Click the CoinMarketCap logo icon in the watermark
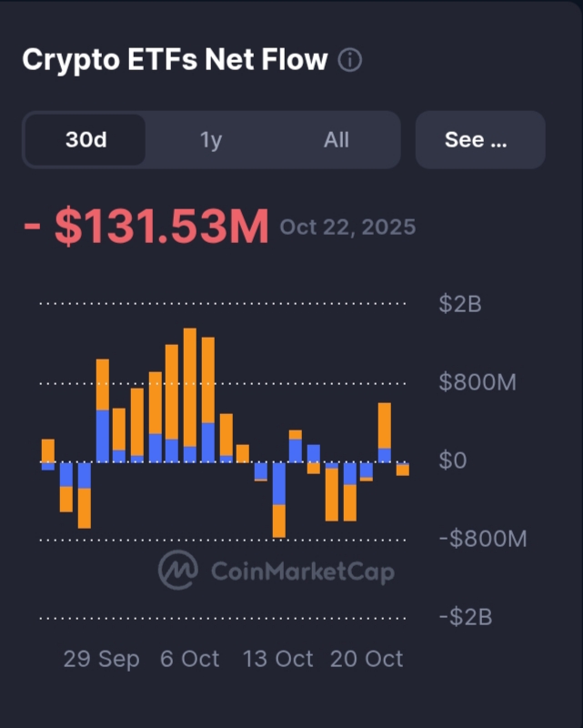Screen dimensions: 583x728 coord(178,571)
